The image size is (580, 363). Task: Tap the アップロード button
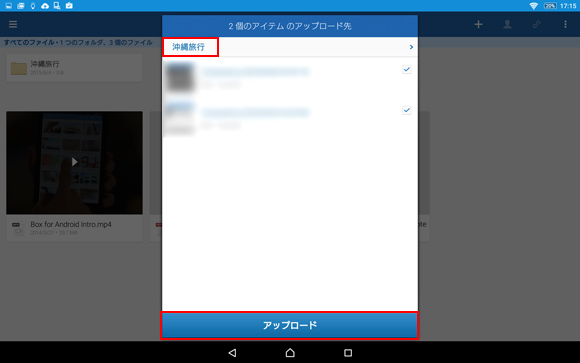pos(290,325)
